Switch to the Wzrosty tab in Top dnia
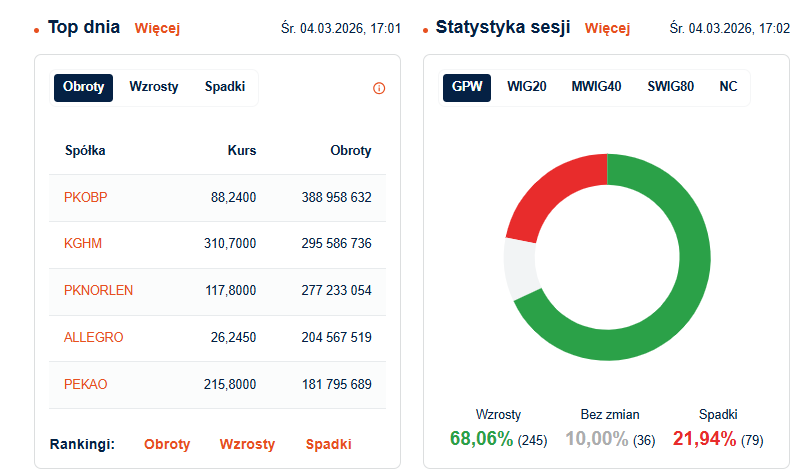The height and width of the screenshot is (470, 811). click(154, 87)
